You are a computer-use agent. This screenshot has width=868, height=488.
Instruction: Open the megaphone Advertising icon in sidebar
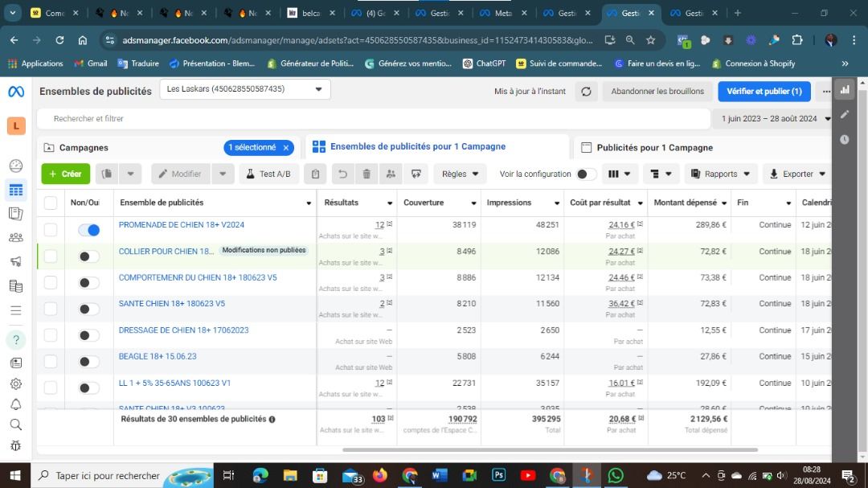16,261
